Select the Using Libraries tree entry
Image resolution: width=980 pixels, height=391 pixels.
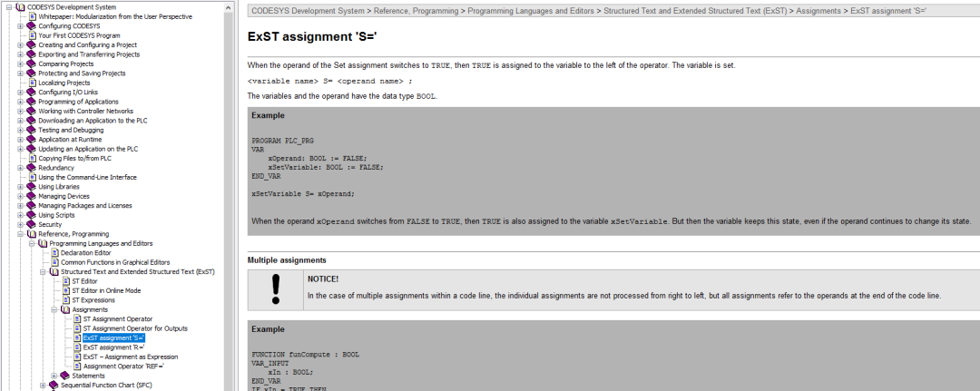59,186
